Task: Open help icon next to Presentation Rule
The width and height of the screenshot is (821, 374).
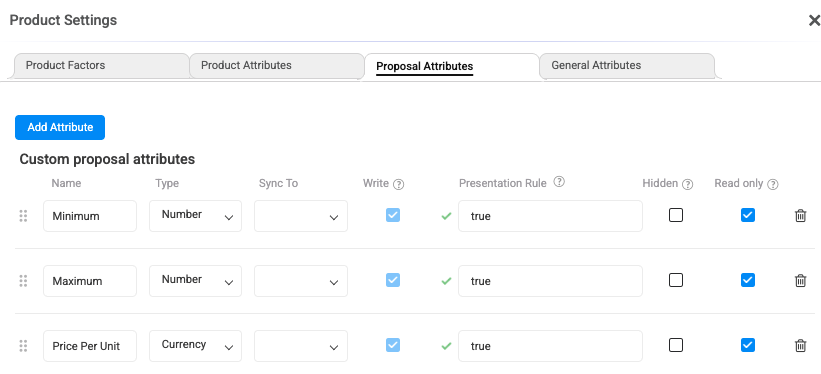Action: [559, 182]
